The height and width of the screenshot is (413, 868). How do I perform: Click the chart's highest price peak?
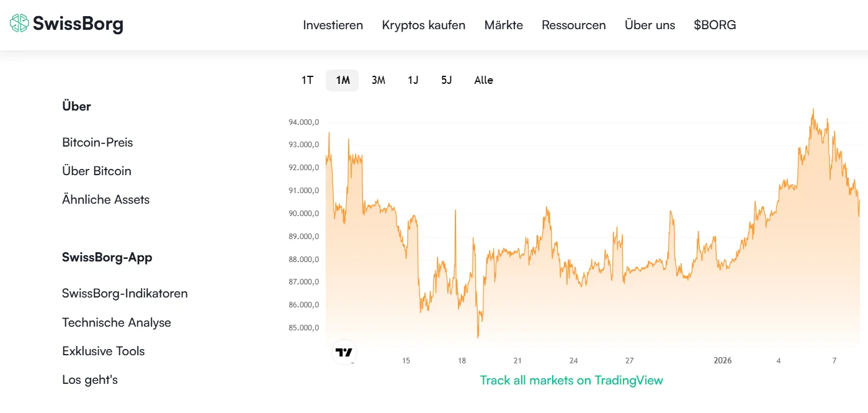(x=813, y=110)
